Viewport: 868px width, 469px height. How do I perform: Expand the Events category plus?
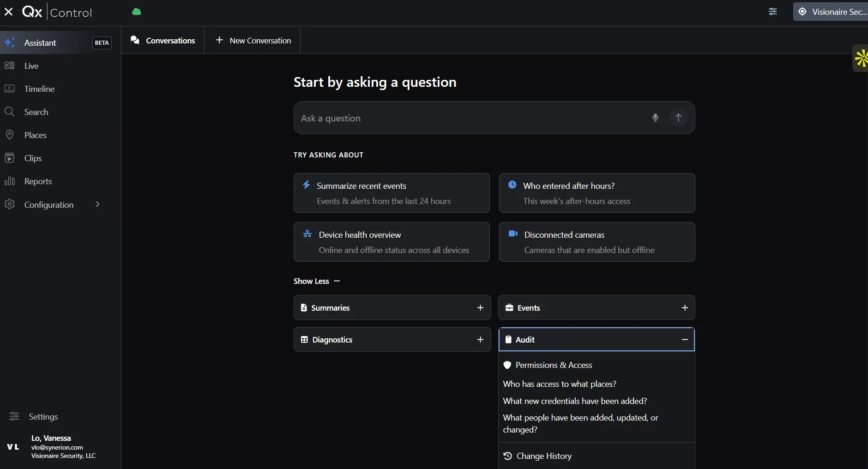click(685, 307)
